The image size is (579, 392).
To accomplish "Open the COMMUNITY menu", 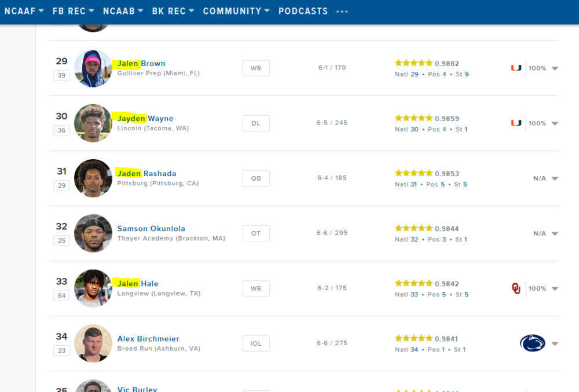I will pyautogui.click(x=236, y=11).
